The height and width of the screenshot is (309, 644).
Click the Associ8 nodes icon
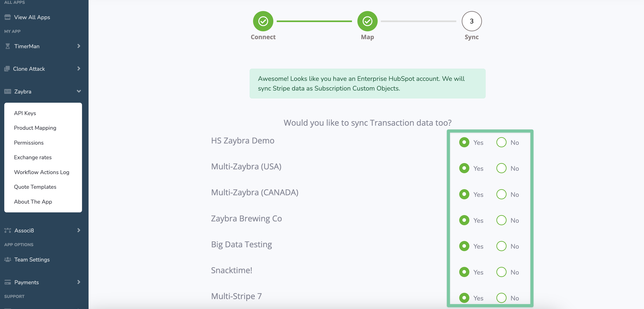point(7,230)
